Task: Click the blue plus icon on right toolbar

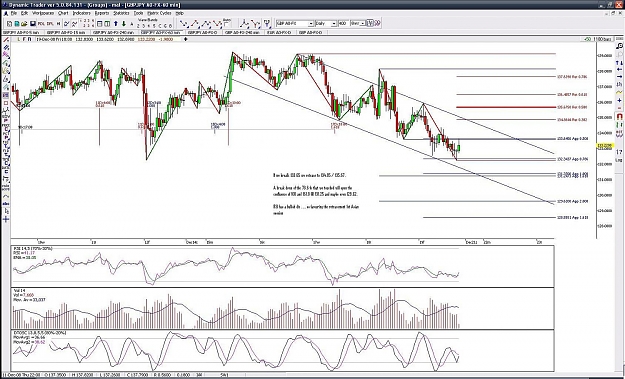Action: pyautogui.click(x=619, y=101)
